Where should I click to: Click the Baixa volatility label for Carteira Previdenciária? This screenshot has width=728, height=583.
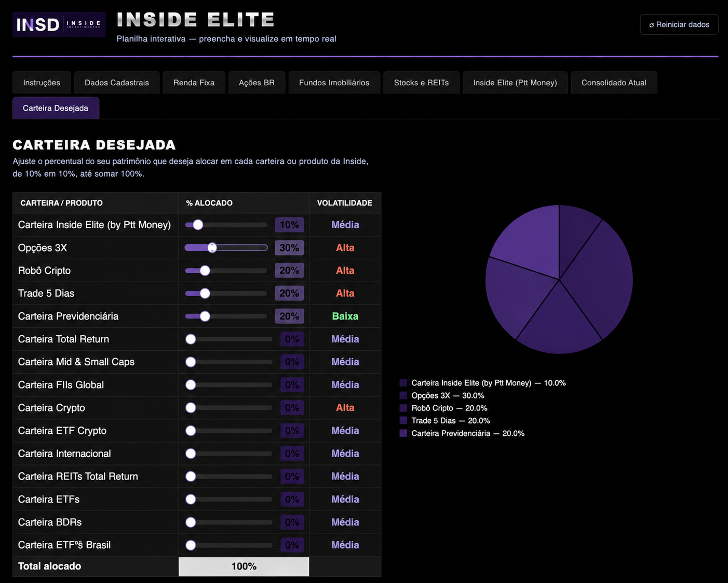click(345, 316)
